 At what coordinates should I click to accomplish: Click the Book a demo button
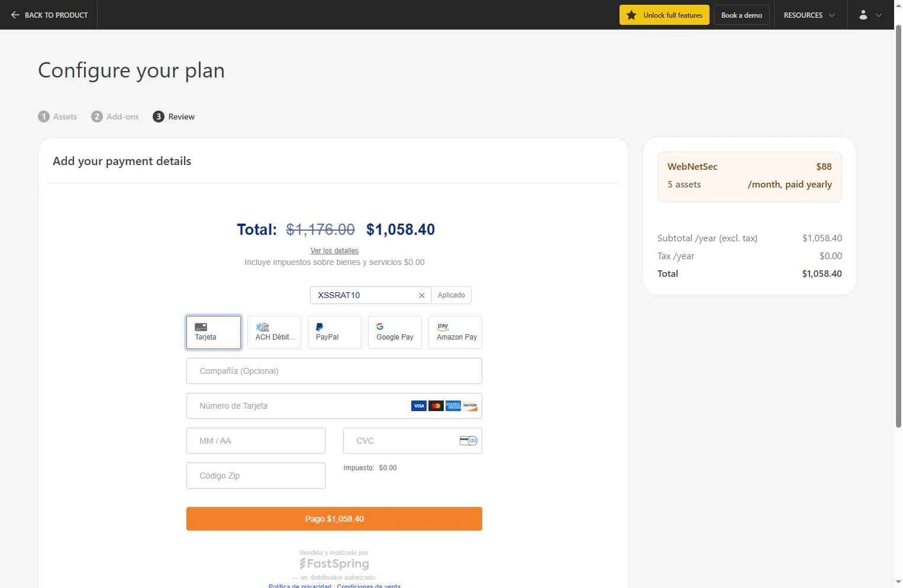pos(741,15)
